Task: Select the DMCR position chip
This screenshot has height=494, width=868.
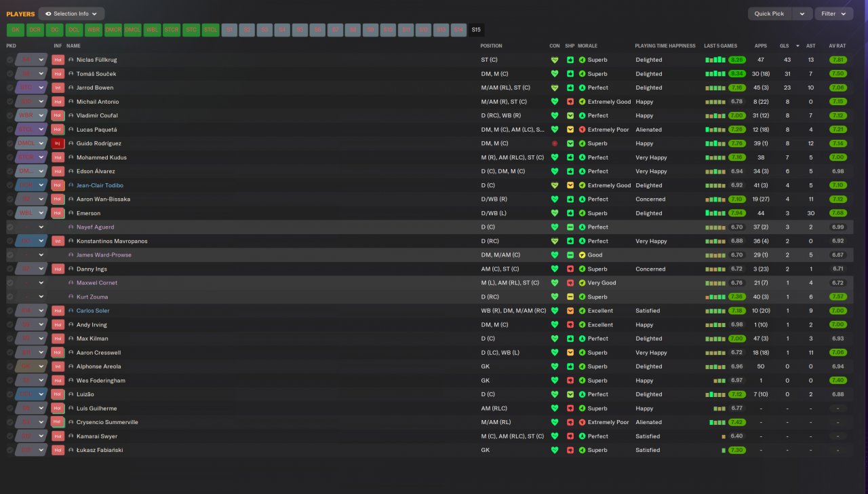Action: coord(113,30)
